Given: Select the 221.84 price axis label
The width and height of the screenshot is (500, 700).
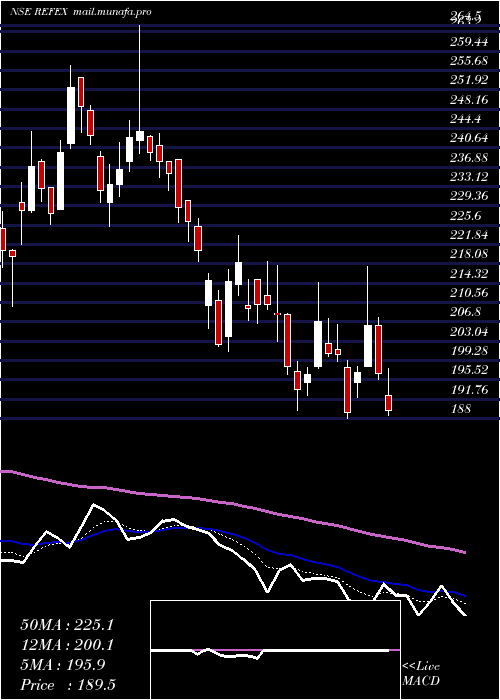Looking at the screenshot, I should (468, 235).
